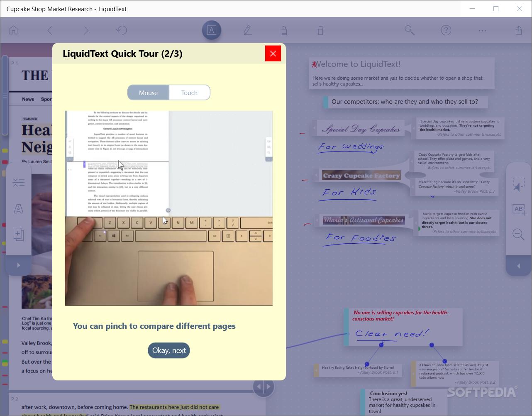Close the Quick Tour dialog
This screenshot has width=532, height=416.
pyautogui.click(x=273, y=53)
